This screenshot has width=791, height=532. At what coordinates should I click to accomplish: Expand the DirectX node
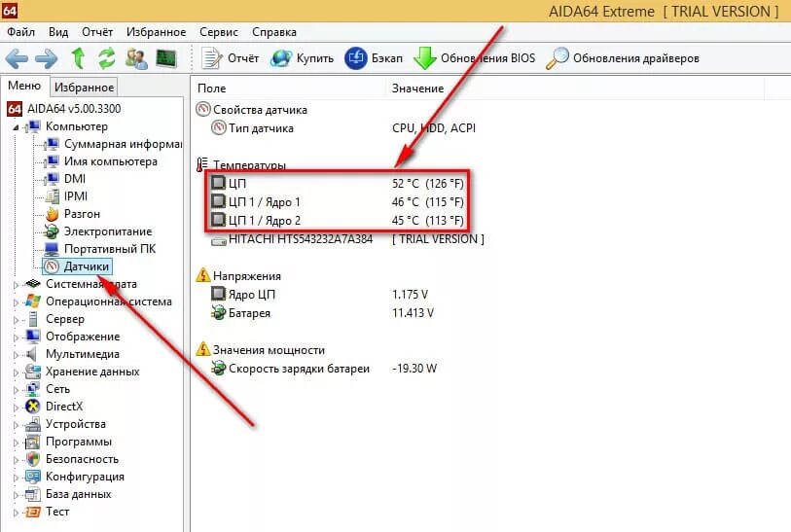[16, 408]
